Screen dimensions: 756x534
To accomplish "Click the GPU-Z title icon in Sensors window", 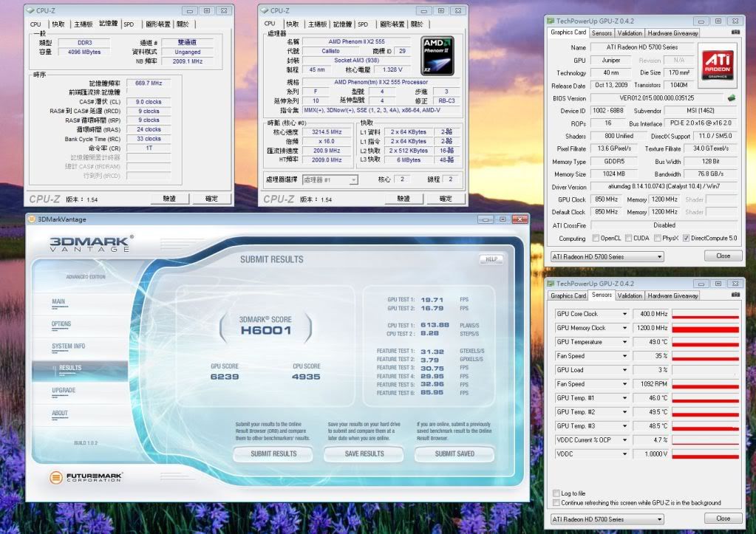I will click(551, 284).
